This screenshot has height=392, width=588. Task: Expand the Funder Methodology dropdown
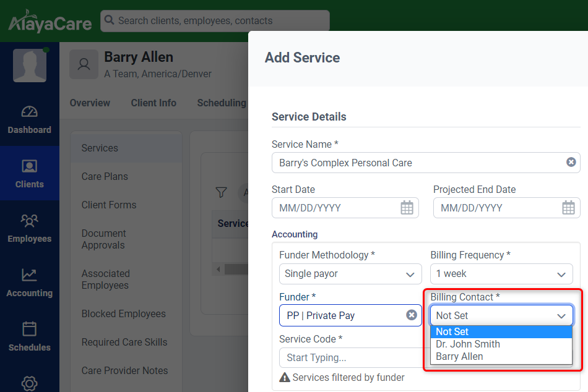point(350,274)
